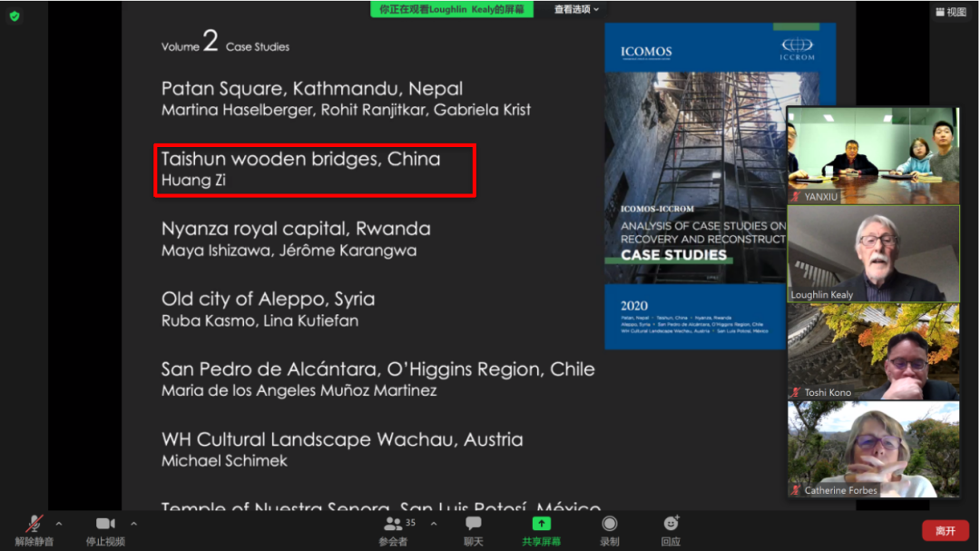
Task: Select Toshi Kono's video thumbnail
Action: [873, 351]
